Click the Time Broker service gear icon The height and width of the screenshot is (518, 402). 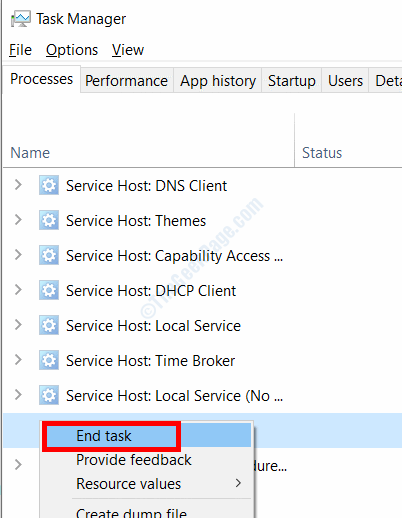49,360
